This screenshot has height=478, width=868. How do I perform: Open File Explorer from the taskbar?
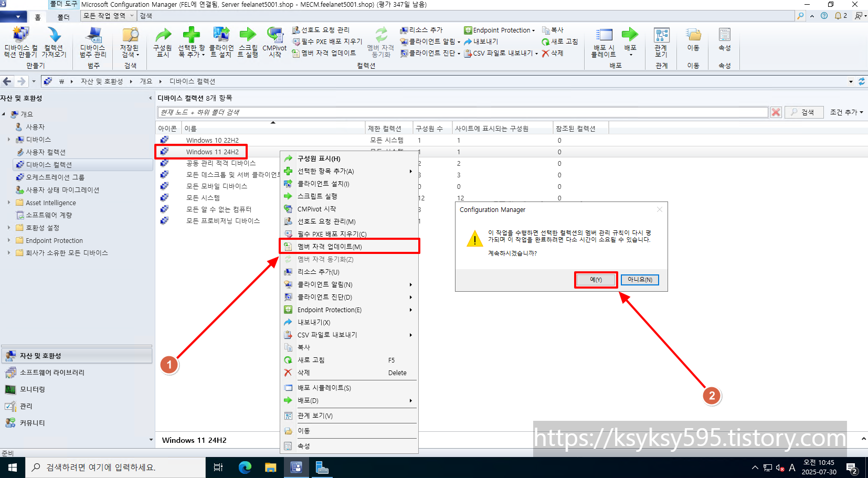[270, 467]
